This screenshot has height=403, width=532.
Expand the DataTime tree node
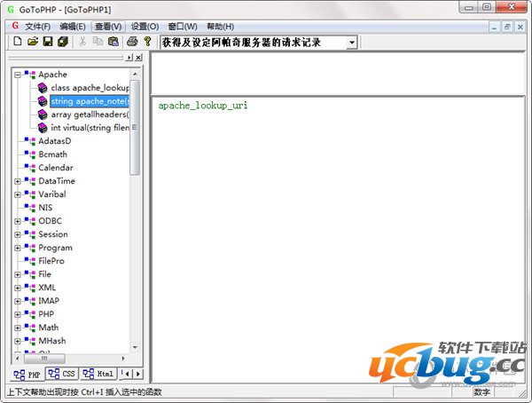(18, 181)
